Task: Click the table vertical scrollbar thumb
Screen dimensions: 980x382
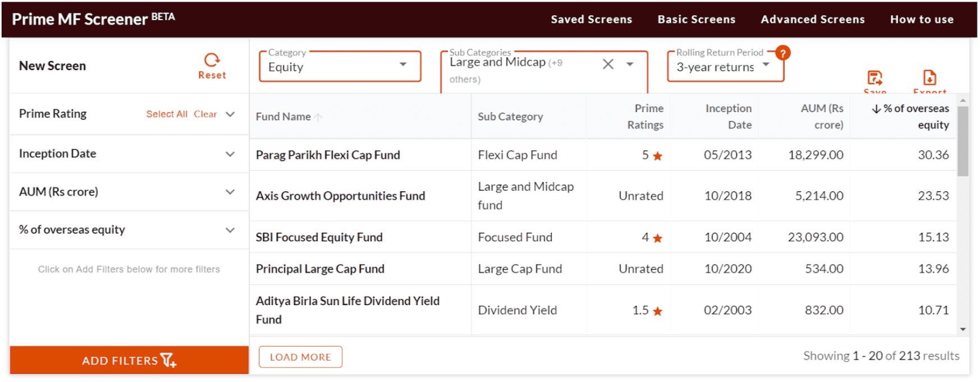Action: 963,141
